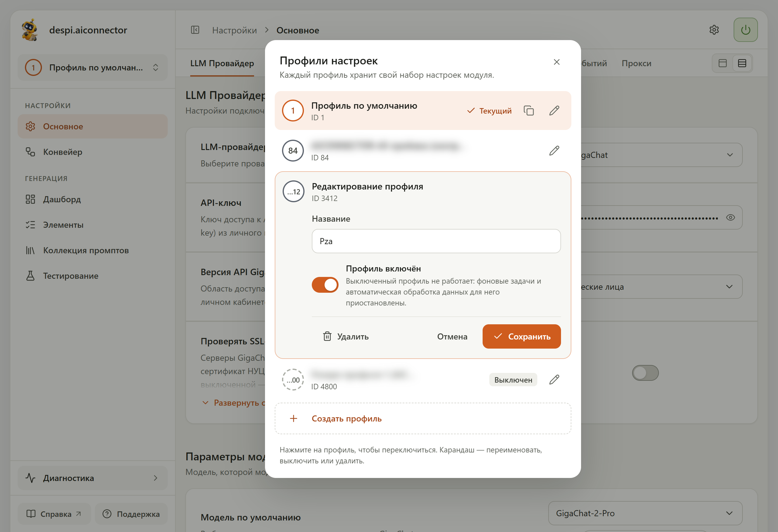Screen dimensions: 778x532
Task: Open settings gear icon in header
Action: tap(714, 30)
